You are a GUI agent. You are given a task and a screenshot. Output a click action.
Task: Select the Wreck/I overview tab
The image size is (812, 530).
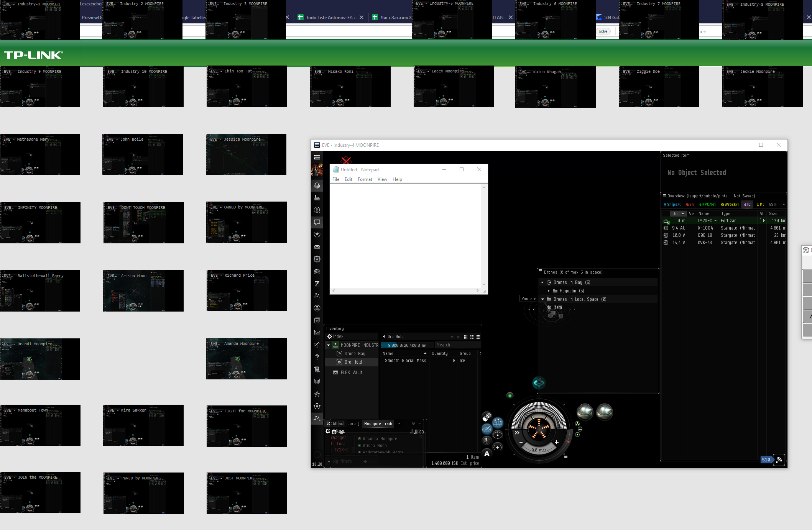730,205
